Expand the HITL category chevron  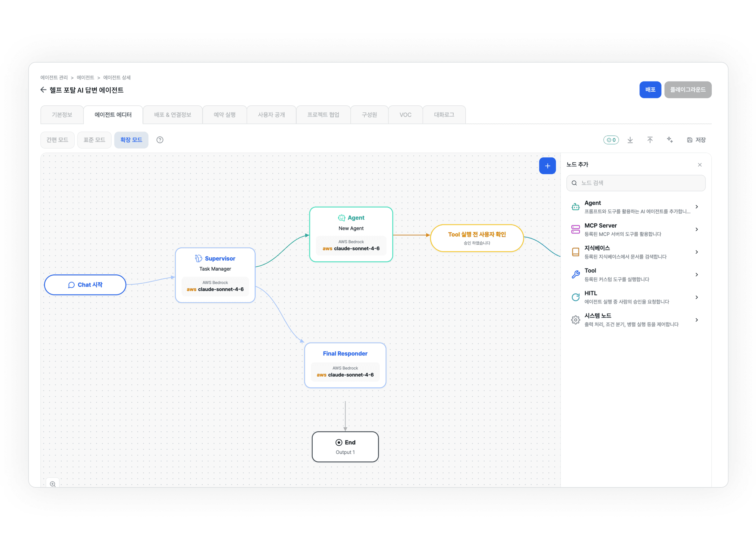tap(697, 297)
